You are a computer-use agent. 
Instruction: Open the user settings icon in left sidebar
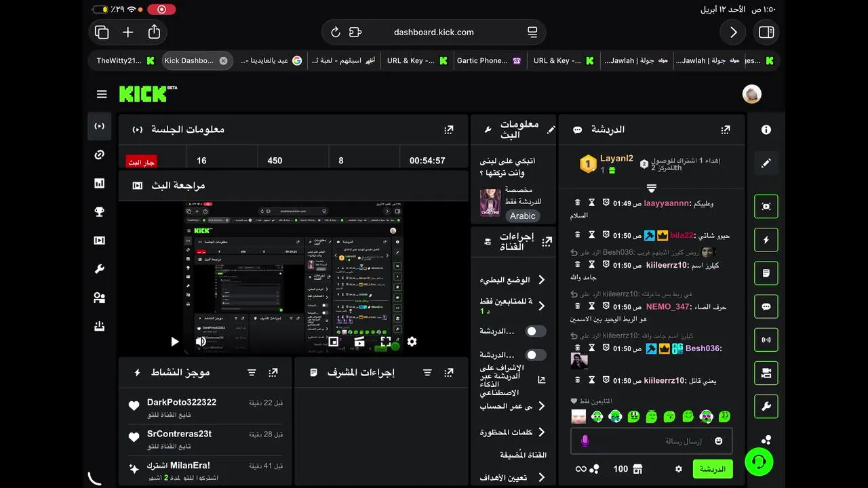[99, 298]
